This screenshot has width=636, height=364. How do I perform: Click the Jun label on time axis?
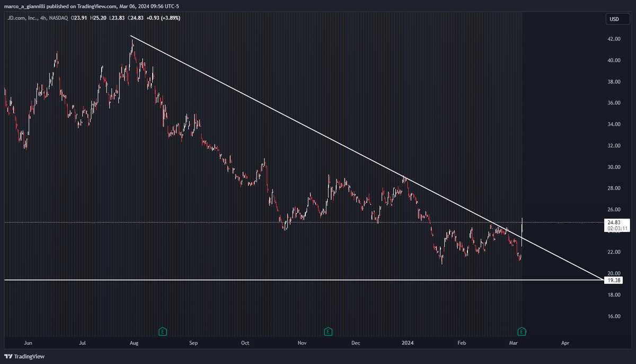click(x=28, y=343)
